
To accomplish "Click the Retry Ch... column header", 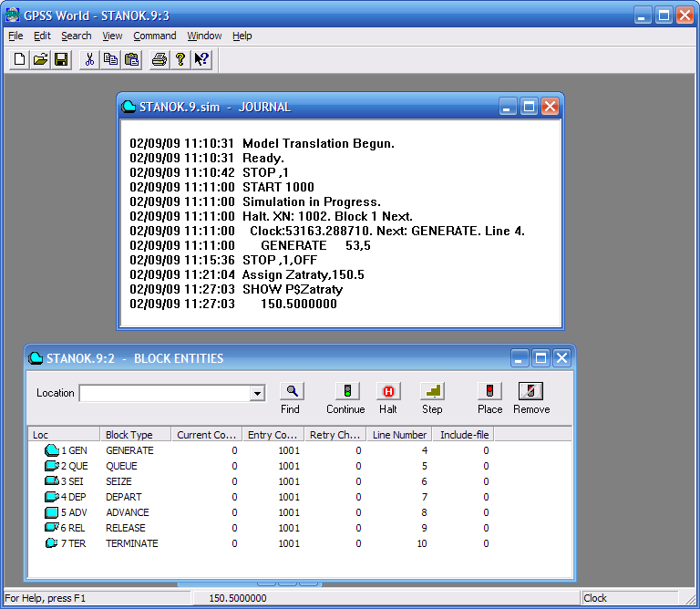I will (x=335, y=435).
